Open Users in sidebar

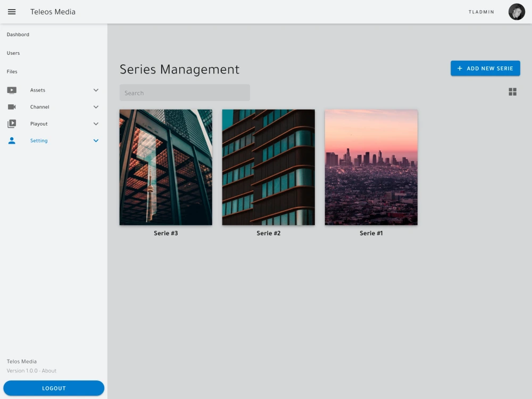[13, 53]
